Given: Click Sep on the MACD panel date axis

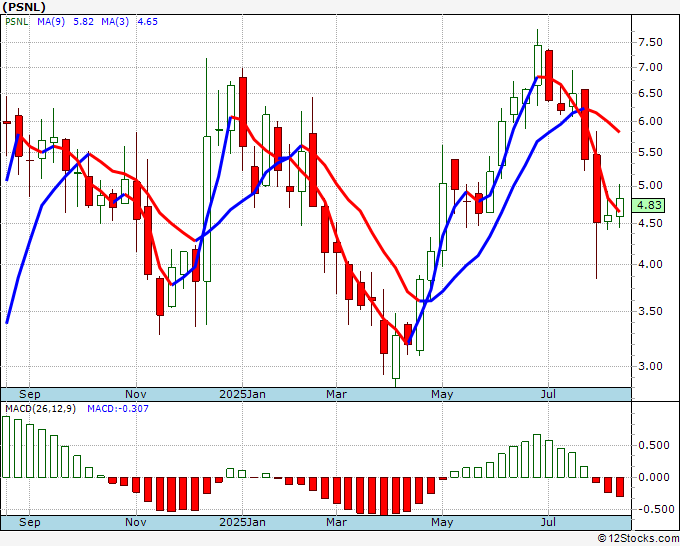Looking at the screenshot, I should pyautogui.click(x=29, y=523).
